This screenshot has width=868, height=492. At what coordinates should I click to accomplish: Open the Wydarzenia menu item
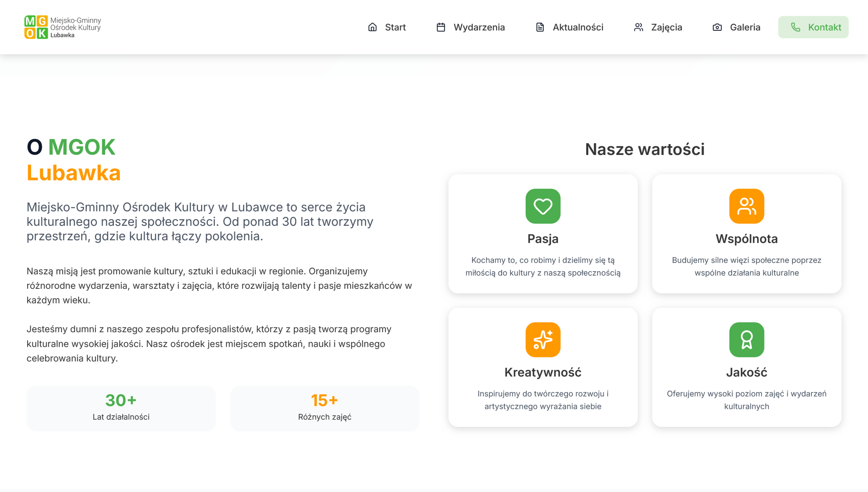(479, 27)
